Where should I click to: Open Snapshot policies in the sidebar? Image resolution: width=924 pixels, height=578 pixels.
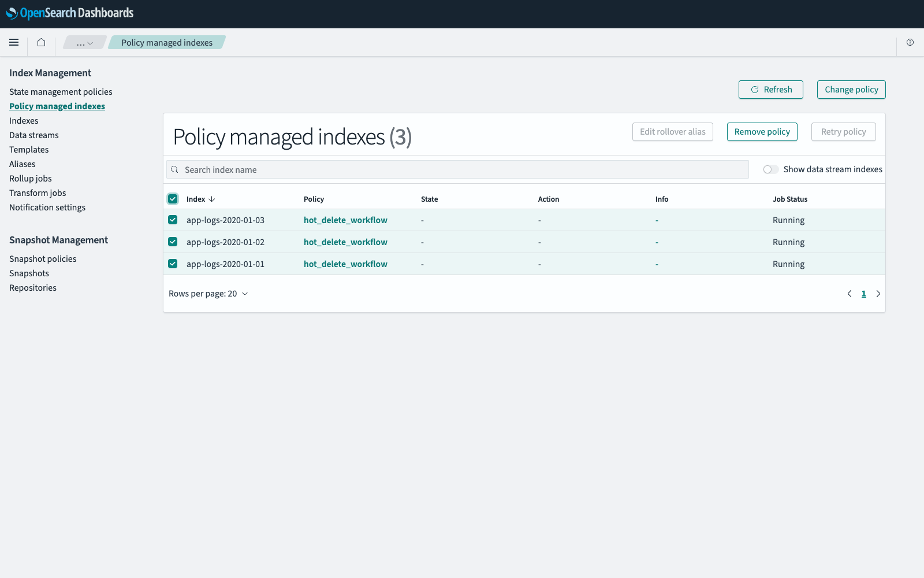[43, 259]
